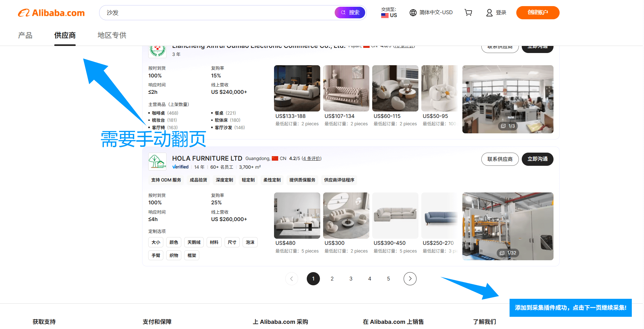Open HOLA FURNITURE LTD supplier name
644x329 pixels.
[x=207, y=158]
